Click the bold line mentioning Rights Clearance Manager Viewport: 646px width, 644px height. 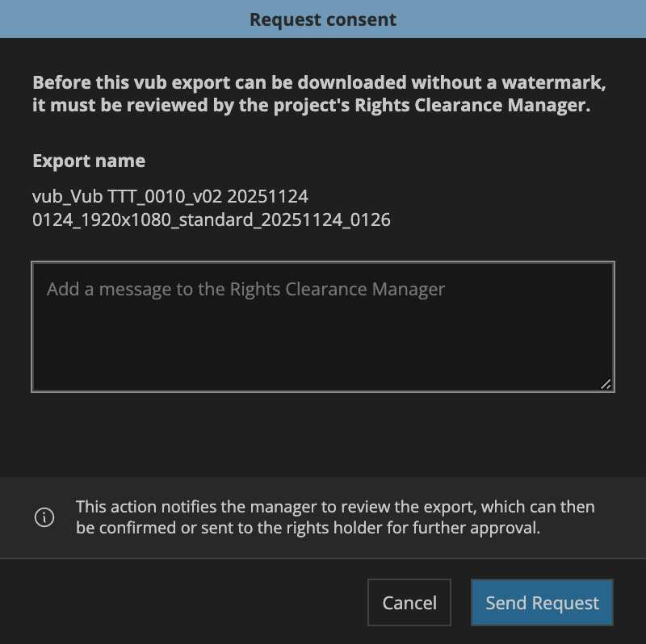312,105
